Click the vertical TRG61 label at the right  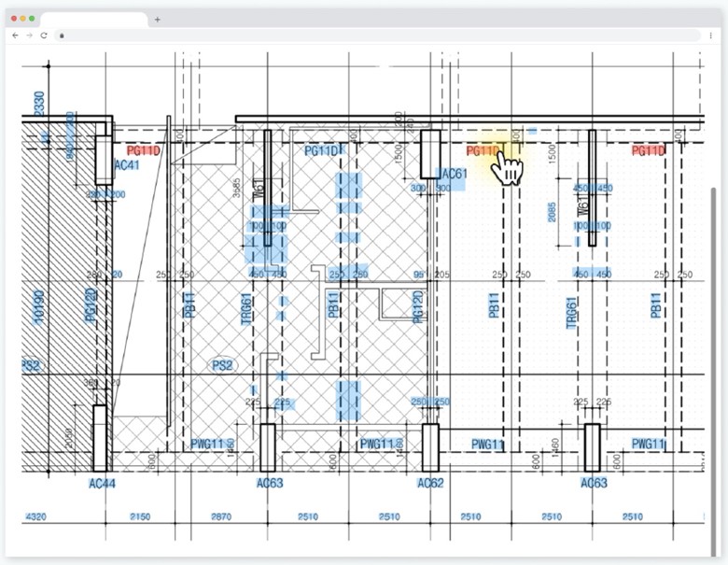572,309
